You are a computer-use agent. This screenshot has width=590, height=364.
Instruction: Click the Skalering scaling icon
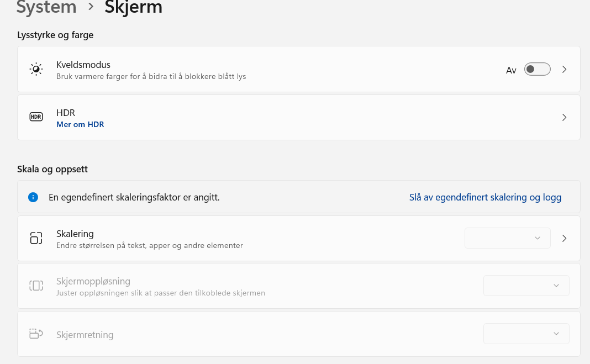click(x=36, y=238)
